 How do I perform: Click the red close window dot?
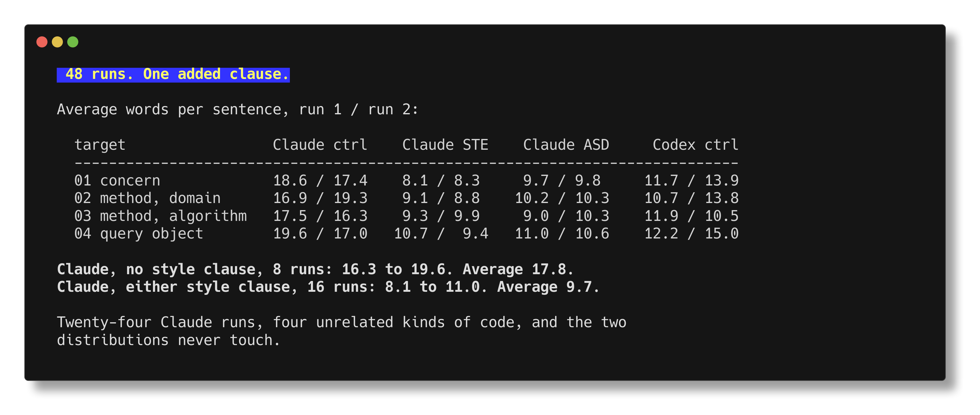[x=42, y=42]
